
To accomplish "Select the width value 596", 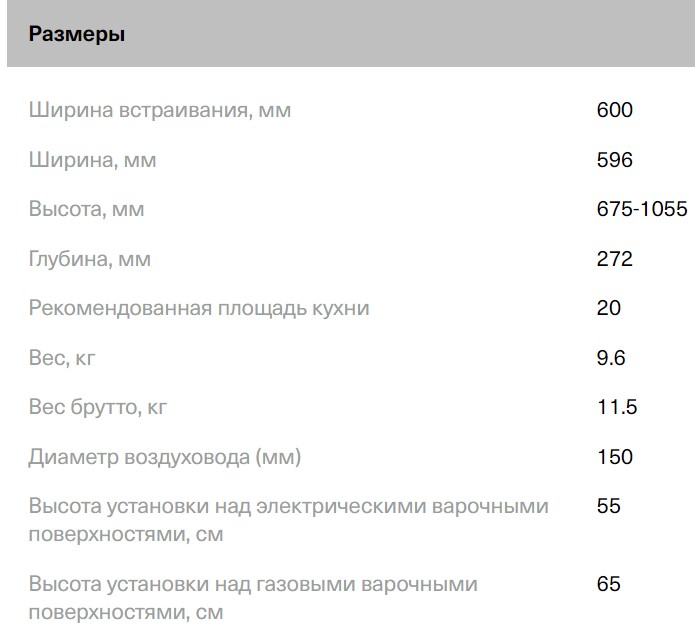I will click(614, 160).
